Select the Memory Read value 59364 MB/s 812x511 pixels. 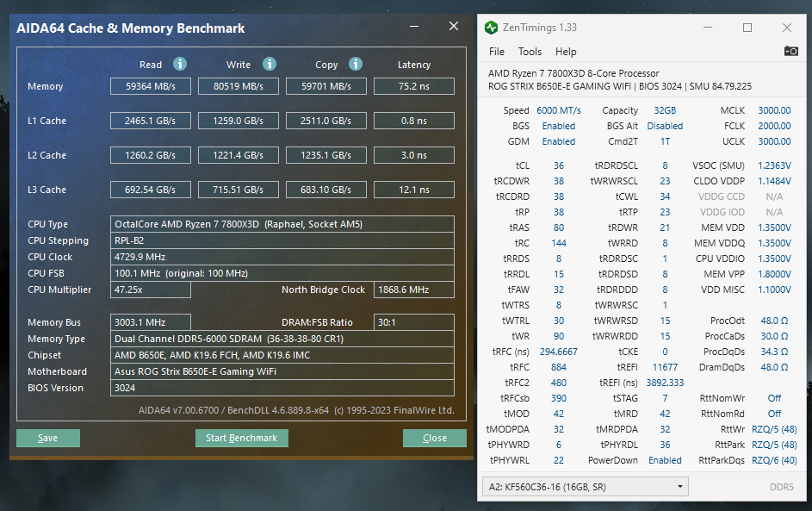[151, 86]
